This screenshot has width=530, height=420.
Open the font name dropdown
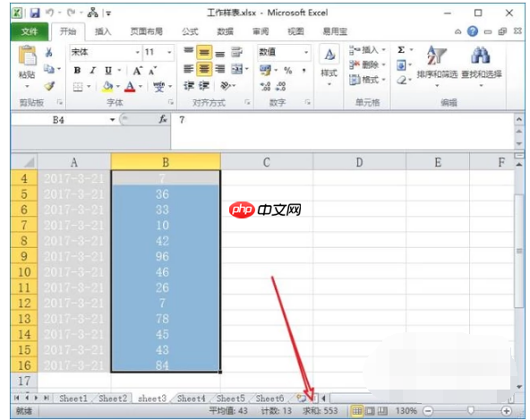[x=138, y=52]
